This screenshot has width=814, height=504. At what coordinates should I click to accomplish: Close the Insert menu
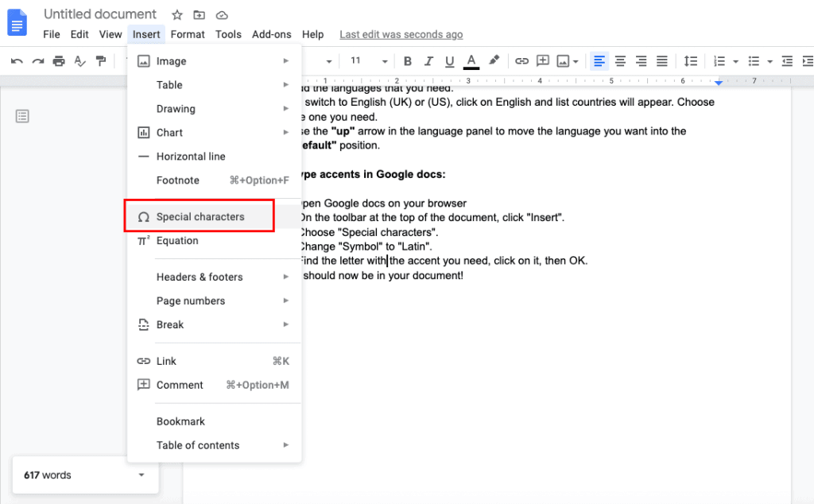146,34
